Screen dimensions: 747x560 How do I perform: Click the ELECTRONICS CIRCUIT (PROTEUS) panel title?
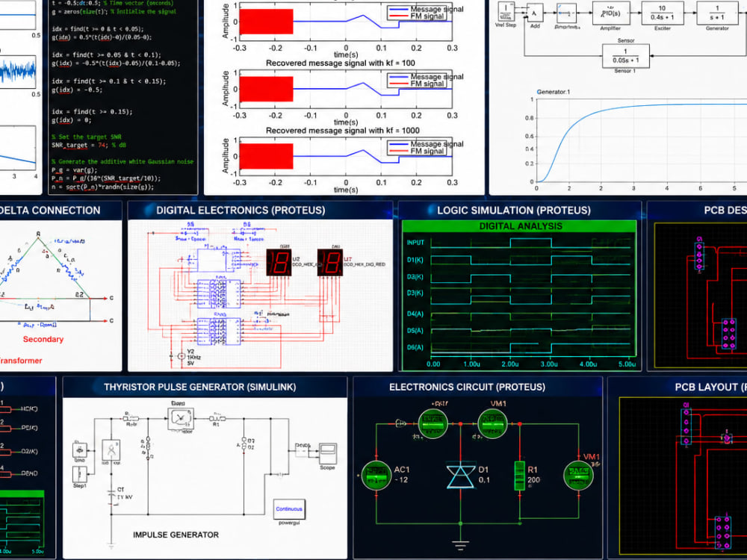[x=468, y=387]
